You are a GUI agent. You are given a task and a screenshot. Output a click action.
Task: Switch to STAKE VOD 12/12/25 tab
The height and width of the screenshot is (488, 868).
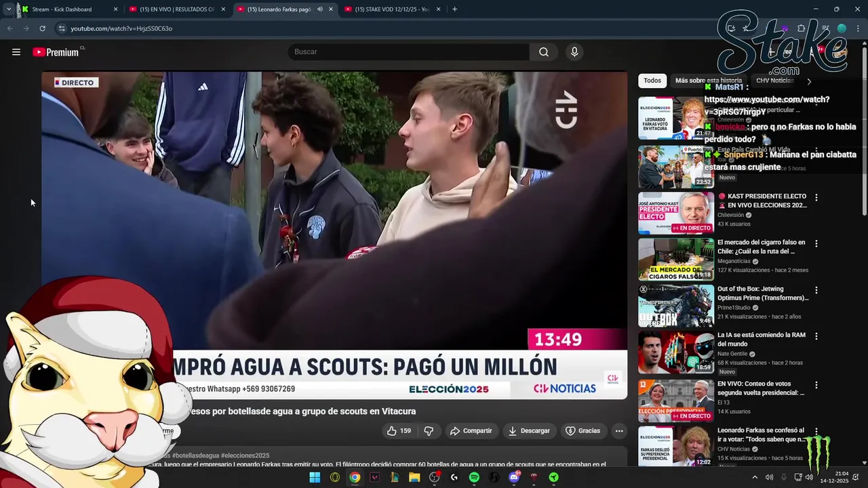[x=392, y=9]
